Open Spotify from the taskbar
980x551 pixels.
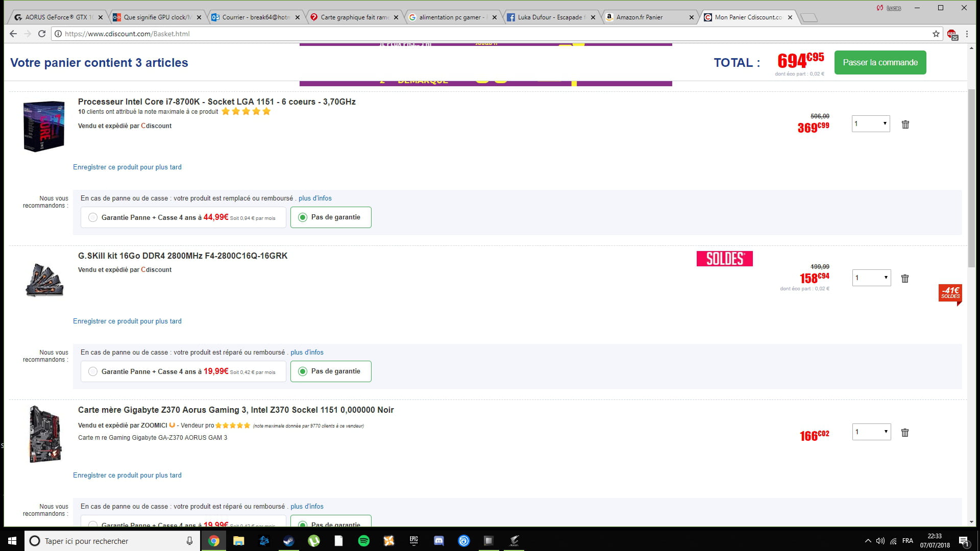pyautogui.click(x=363, y=541)
